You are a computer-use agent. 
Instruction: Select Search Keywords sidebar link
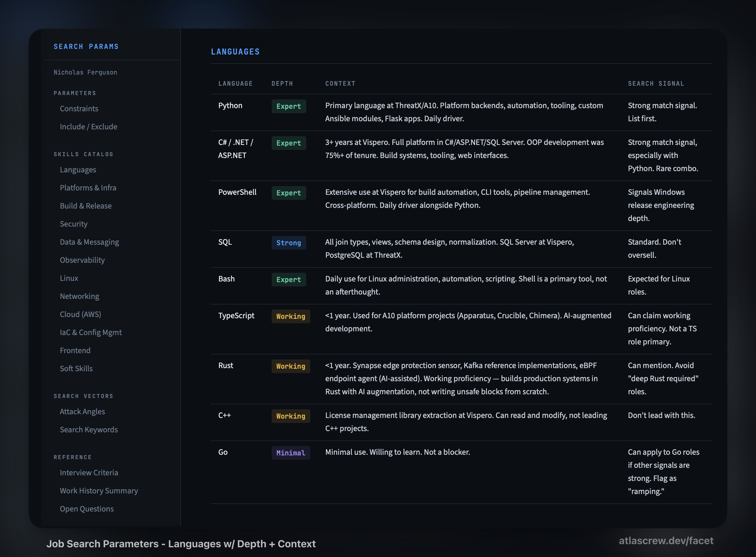(89, 430)
